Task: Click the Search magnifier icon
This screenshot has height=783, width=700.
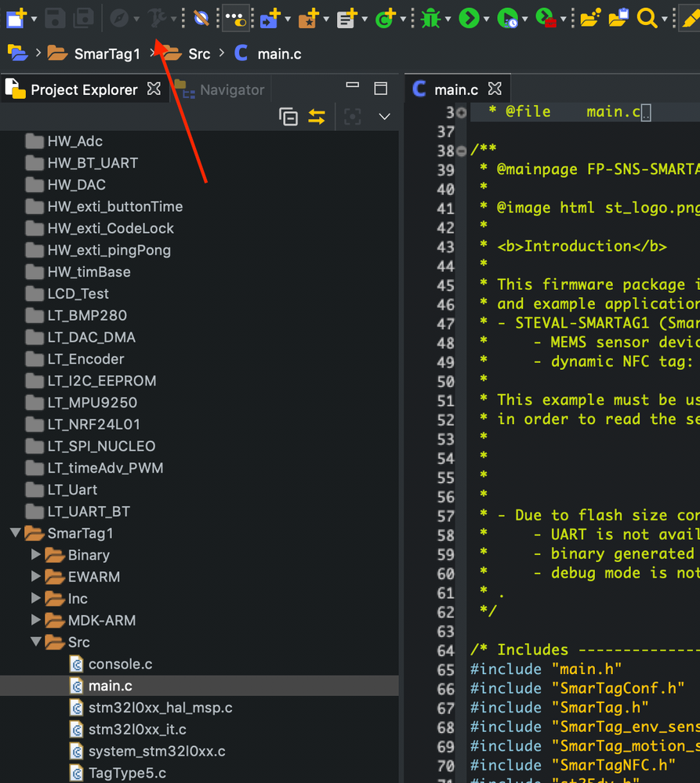Action: [x=647, y=19]
